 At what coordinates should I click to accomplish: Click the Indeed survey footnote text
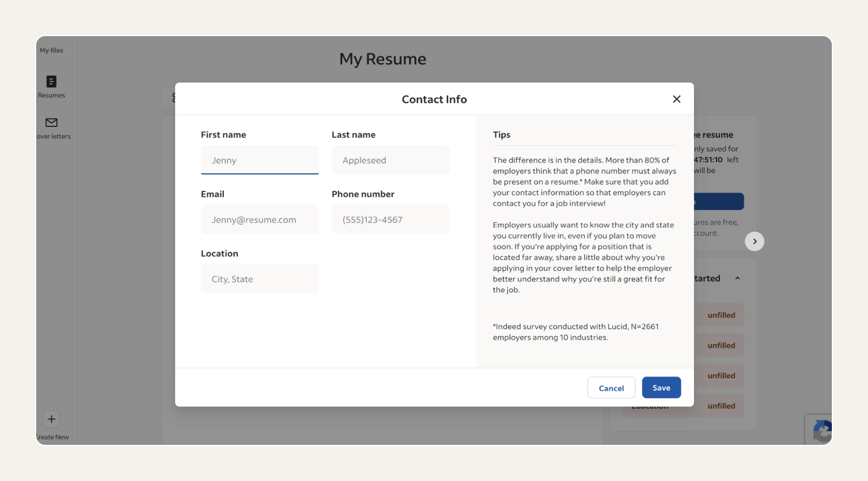point(576,332)
